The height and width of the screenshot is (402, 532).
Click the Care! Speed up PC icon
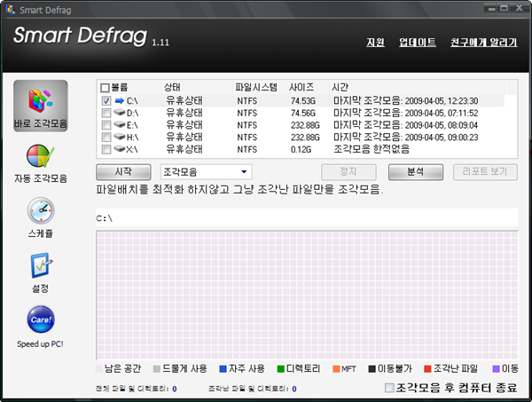coord(41,319)
